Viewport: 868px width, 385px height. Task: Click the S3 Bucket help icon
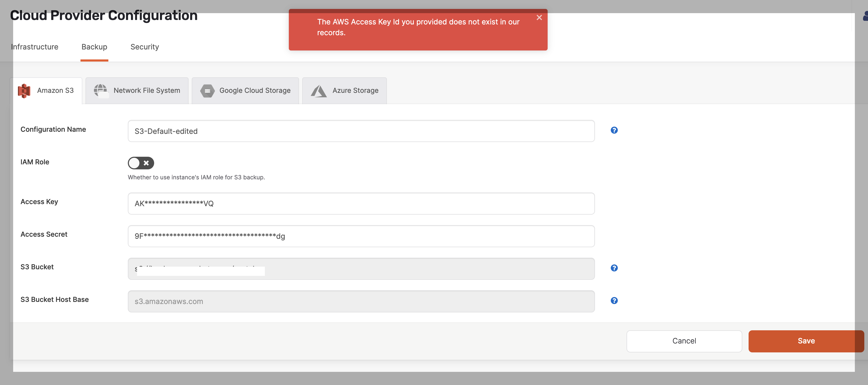pyautogui.click(x=614, y=268)
